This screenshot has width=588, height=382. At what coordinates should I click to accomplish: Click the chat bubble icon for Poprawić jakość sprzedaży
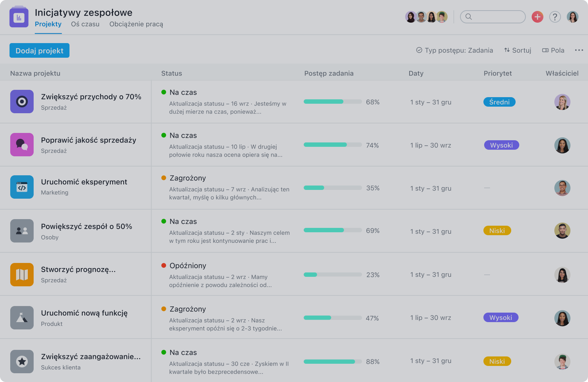pos(22,145)
